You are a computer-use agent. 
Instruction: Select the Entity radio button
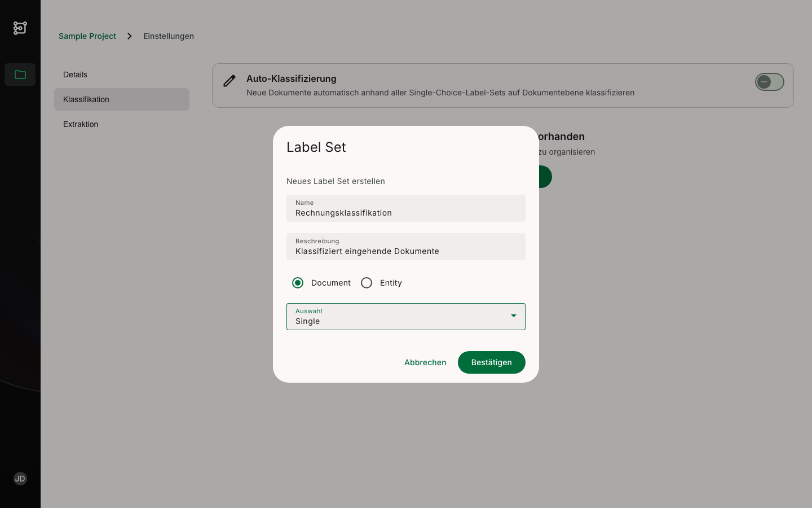click(367, 283)
